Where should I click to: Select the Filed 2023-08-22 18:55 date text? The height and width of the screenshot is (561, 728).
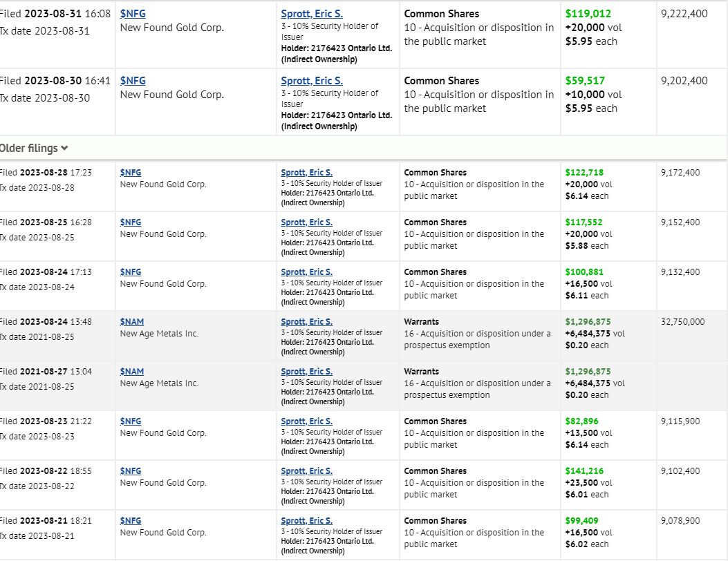(46, 470)
